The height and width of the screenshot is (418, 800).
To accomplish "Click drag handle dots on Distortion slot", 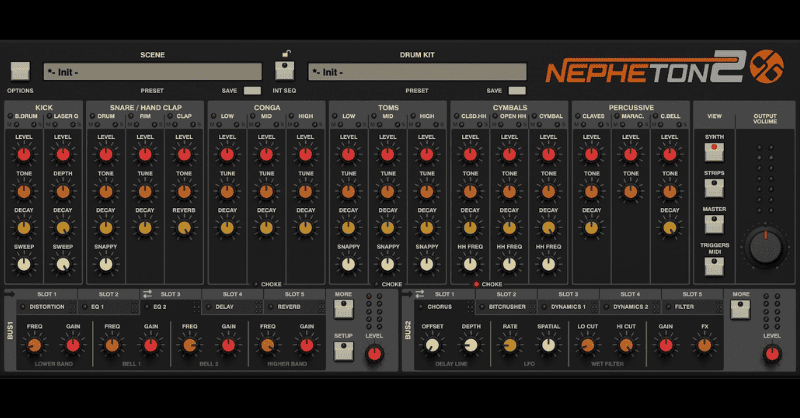I will tap(72, 307).
